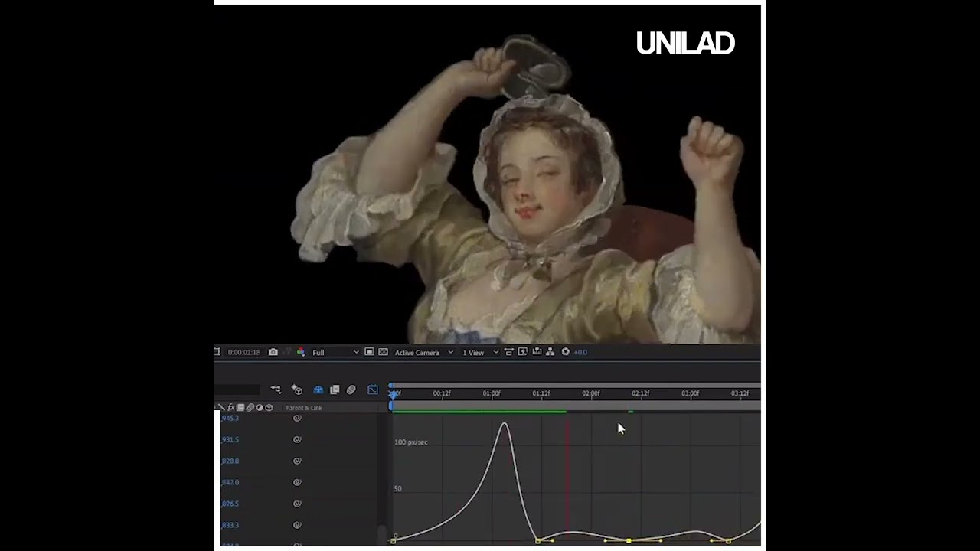Toggle the Draft 3D icon in timeline

point(297,390)
